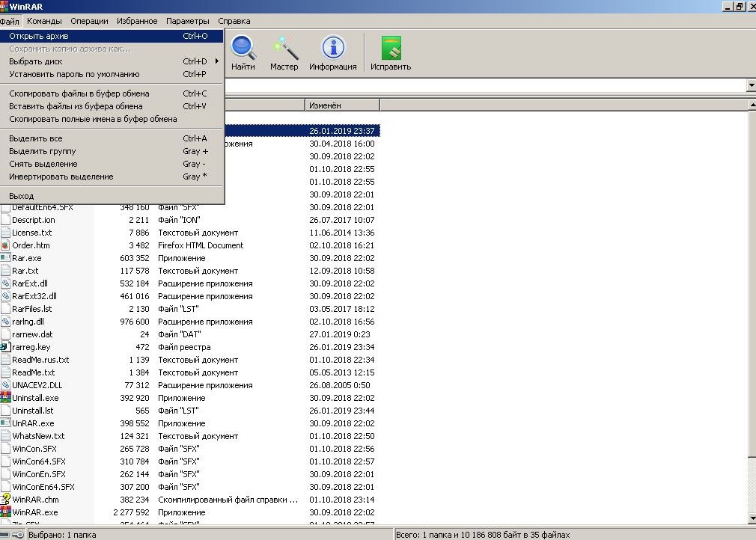
Task: Click inside the address bar path field
Action: [486, 86]
